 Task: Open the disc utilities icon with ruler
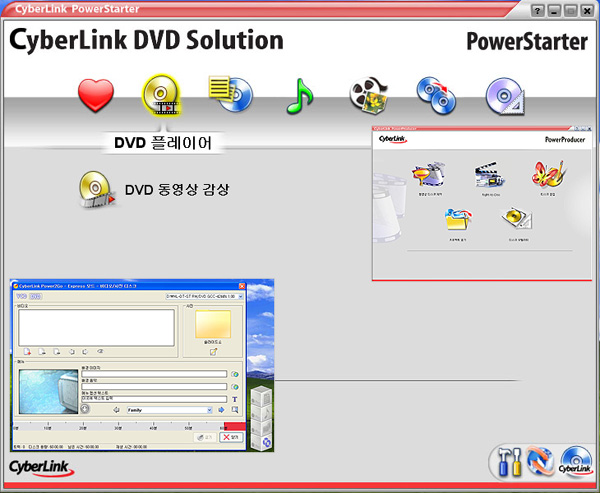505,96
